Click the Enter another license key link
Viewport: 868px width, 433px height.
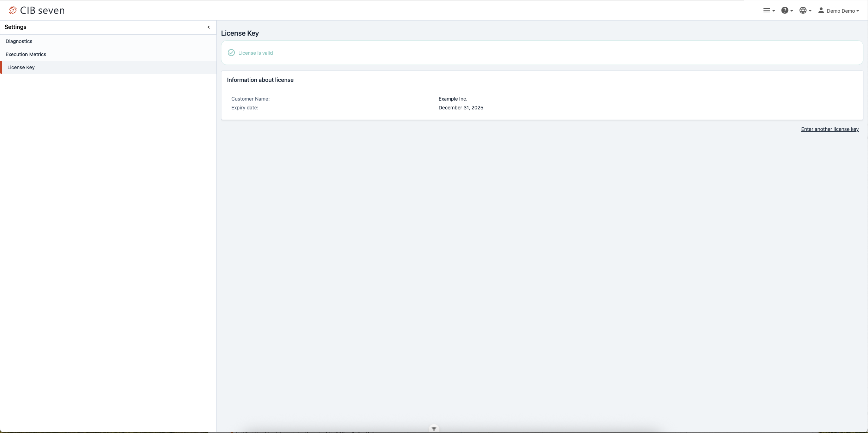tap(830, 129)
